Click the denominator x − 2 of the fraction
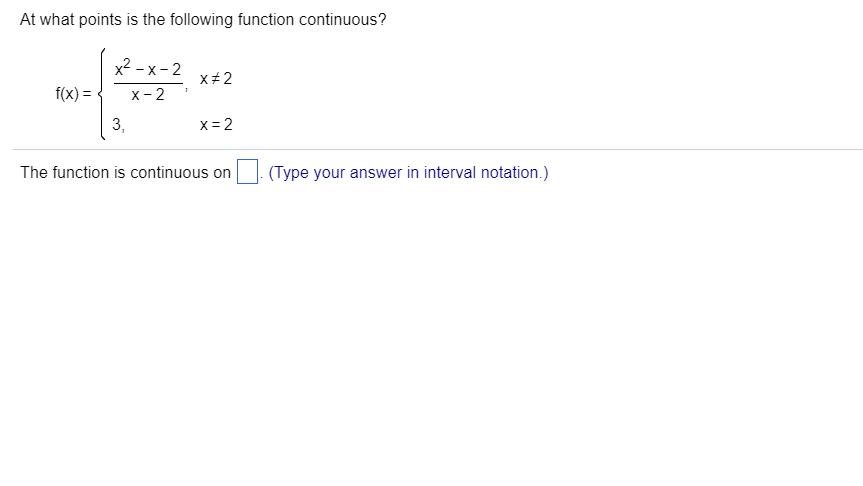Viewport: 863px width, 486px height. point(148,95)
